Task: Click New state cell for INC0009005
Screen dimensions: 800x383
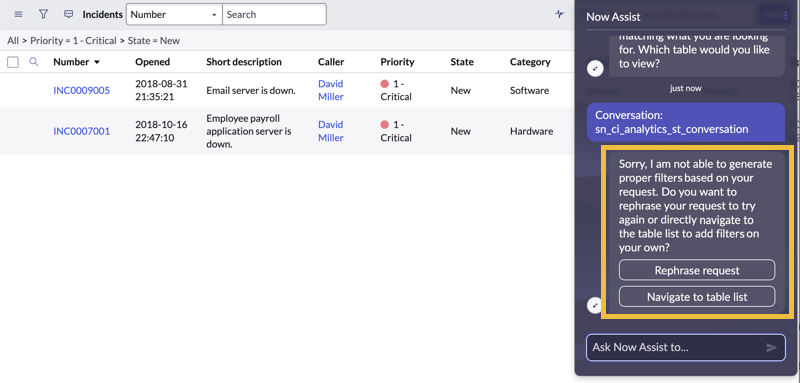Action: [x=460, y=90]
